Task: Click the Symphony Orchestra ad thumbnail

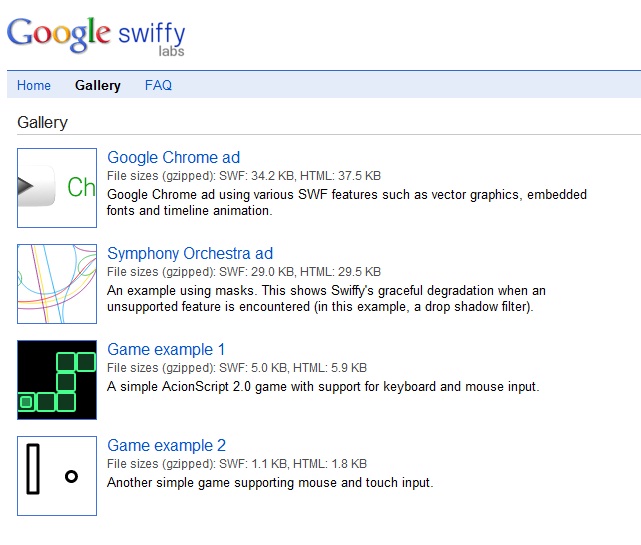Action: 57,284
